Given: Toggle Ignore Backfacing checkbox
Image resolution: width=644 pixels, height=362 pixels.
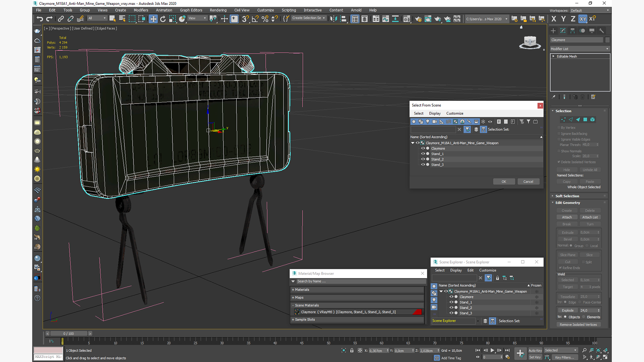Looking at the screenshot, I should point(559,134).
